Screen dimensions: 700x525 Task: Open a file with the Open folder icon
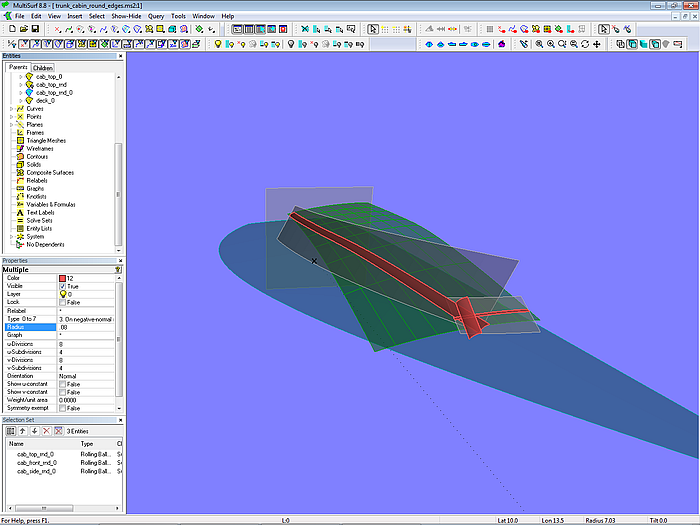point(24,29)
